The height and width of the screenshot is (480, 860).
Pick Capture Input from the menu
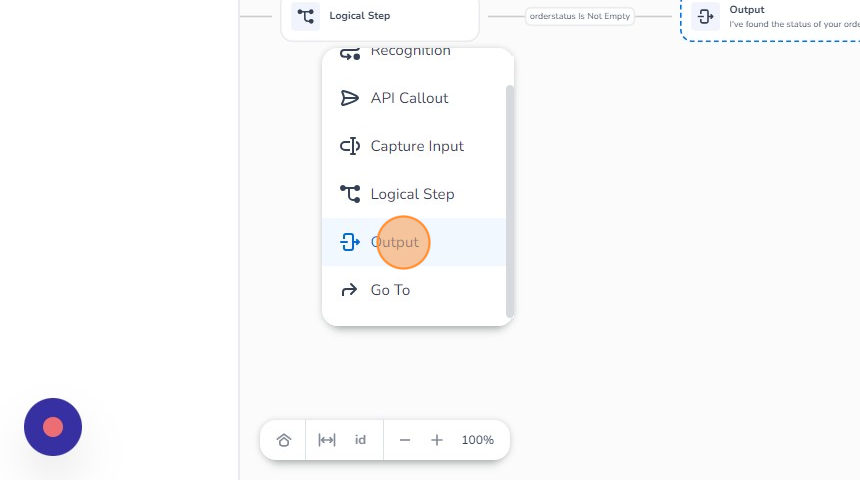pos(417,146)
